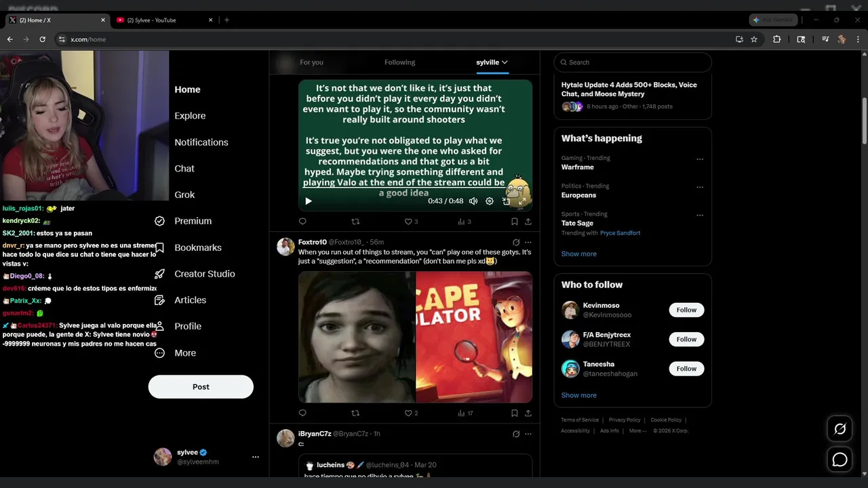This screenshot has width=868, height=488.
Task: Reply to Foxtro10's post
Action: click(x=302, y=413)
